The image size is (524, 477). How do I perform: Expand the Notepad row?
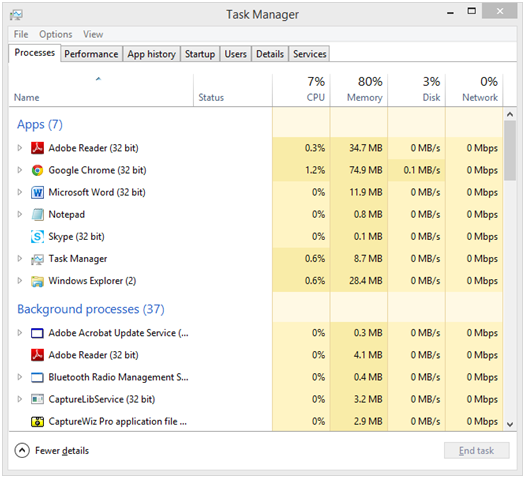(19, 214)
